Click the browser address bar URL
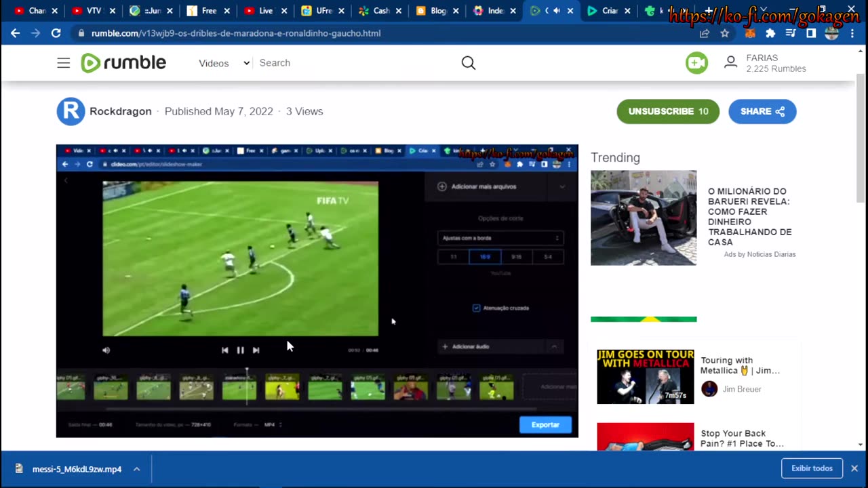This screenshot has height=488, width=868. [236, 33]
